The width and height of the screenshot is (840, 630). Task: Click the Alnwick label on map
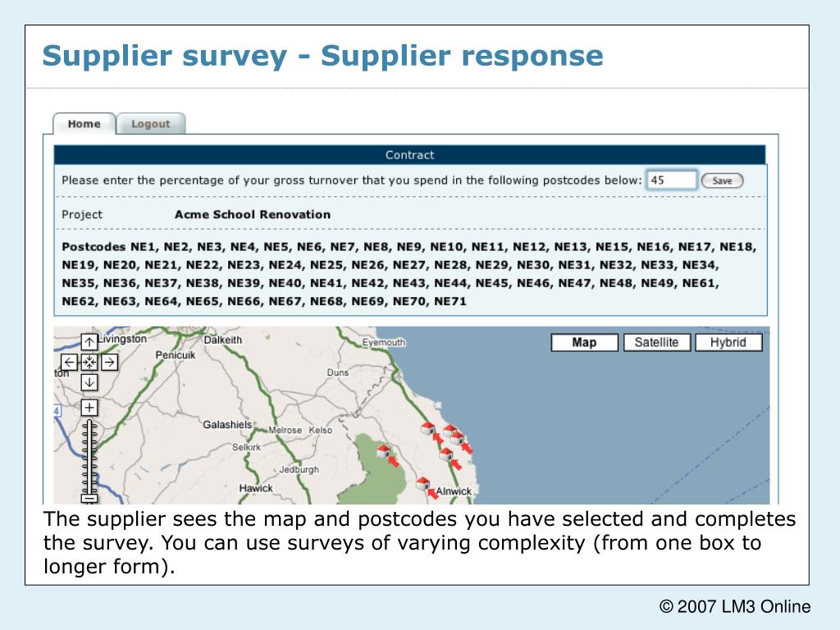tap(454, 491)
